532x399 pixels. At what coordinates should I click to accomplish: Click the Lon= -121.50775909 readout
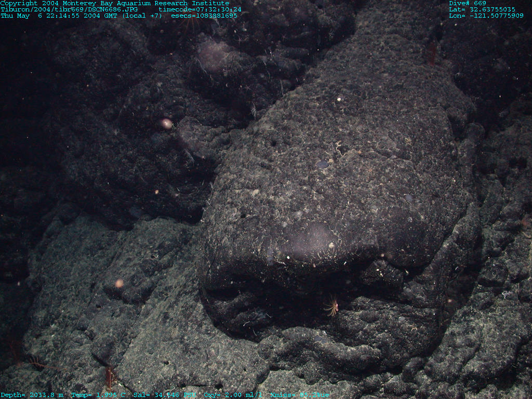486,16
